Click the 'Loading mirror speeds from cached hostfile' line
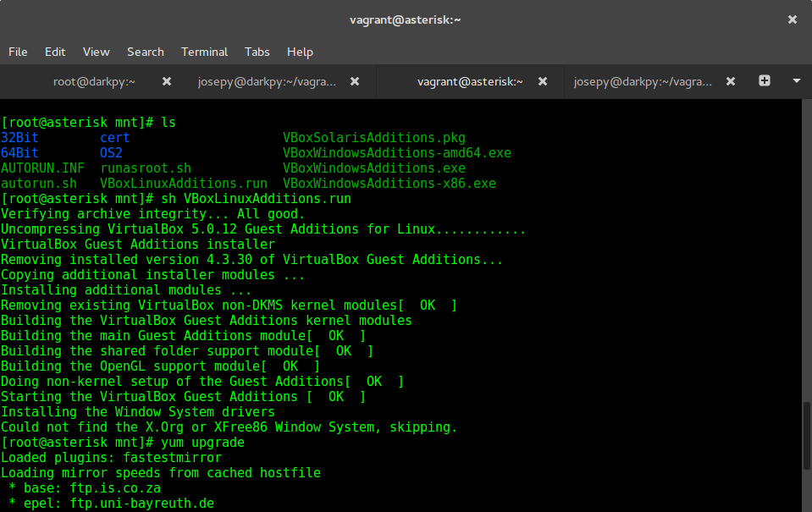This screenshot has height=512, width=812. coord(161,473)
